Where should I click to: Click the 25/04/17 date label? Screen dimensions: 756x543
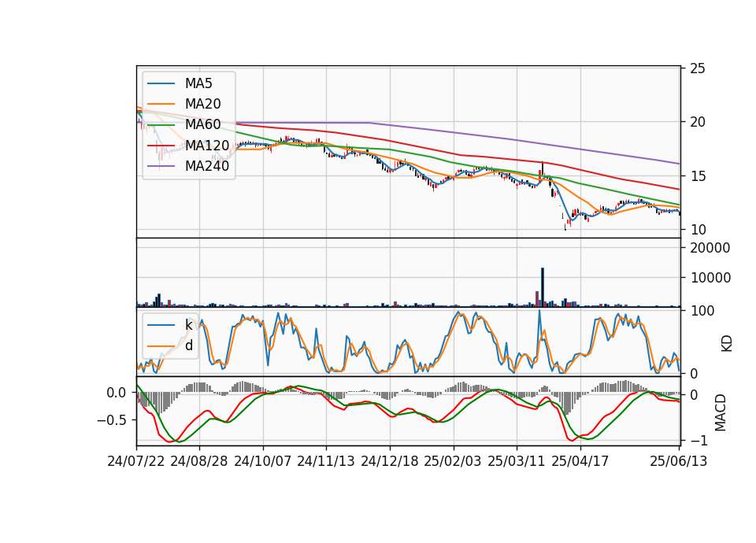tap(580, 461)
